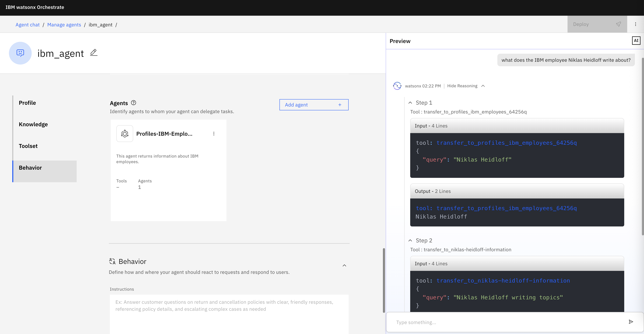Click the Tool: transfer_to_niklas-heidloff-information line

click(460, 250)
